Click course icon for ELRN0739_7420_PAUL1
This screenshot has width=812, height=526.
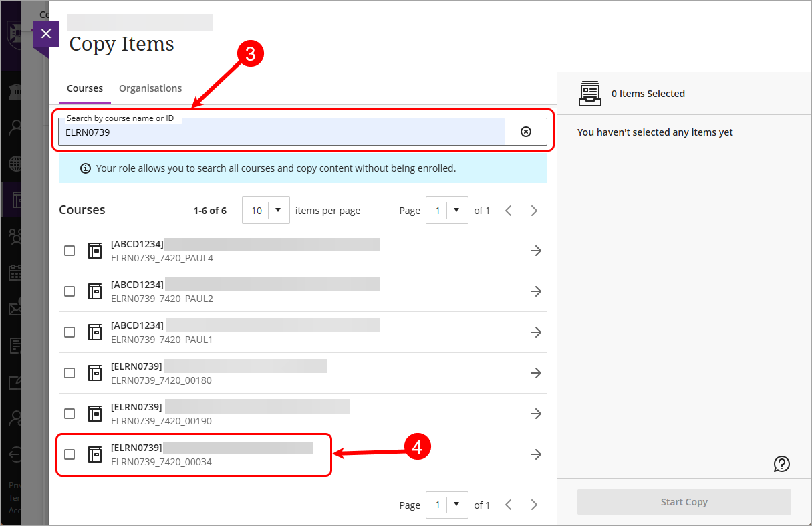pyautogui.click(x=95, y=332)
